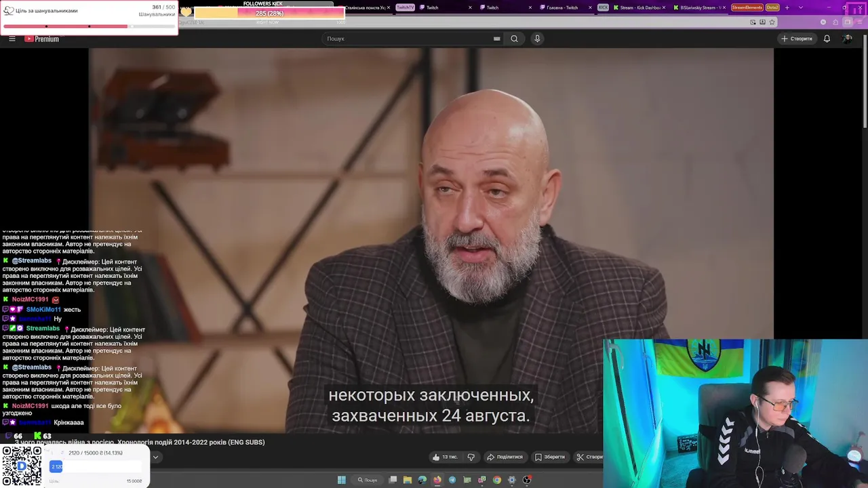
Task: Switch to the 'BIStawiwskiy Stream' tab
Action: pyautogui.click(x=698, y=7)
